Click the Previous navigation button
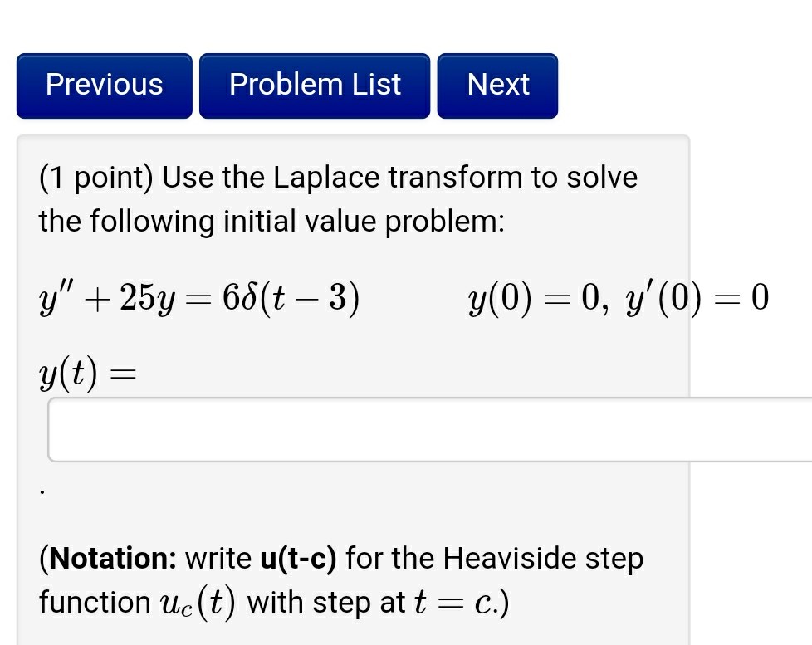 tap(104, 84)
